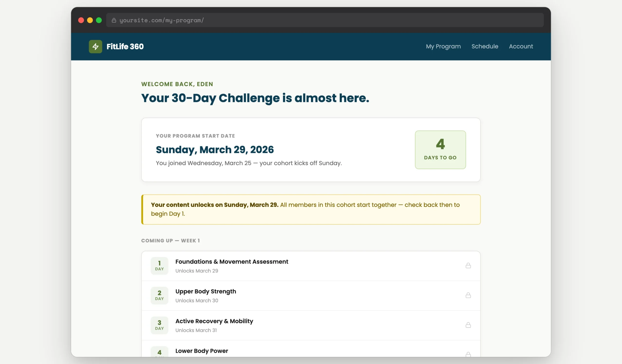Image resolution: width=622 pixels, height=364 pixels.
Task: Go to the Schedule page
Action: 484,46
